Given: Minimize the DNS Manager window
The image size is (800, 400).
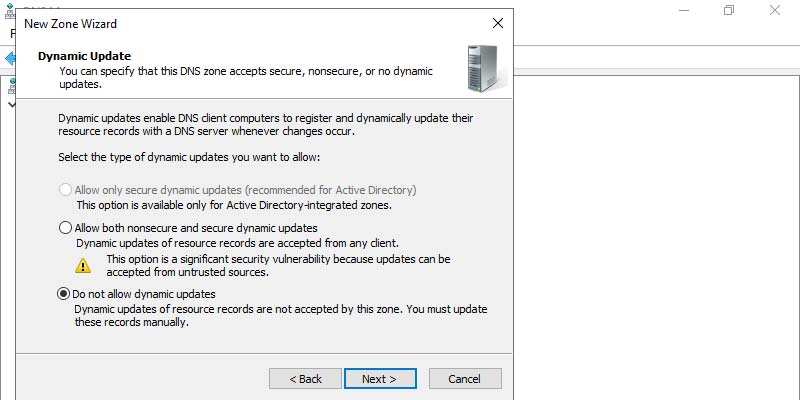Looking at the screenshot, I should point(684,10).
